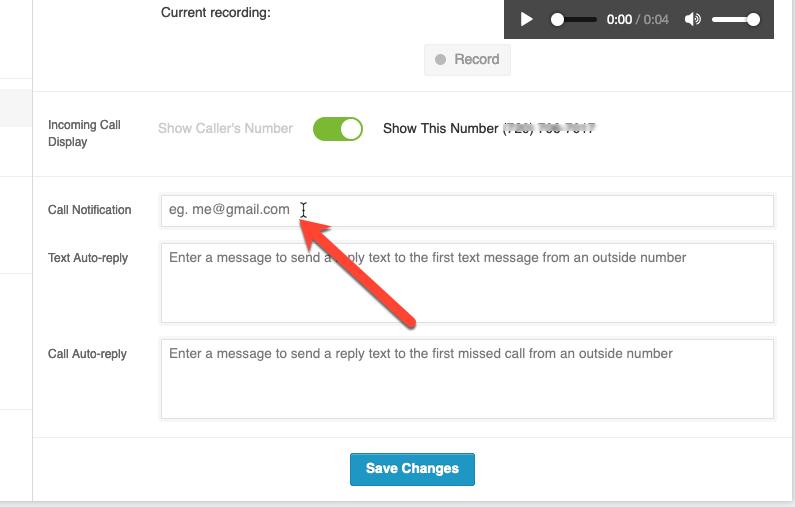Click into the Call Auto-reply message box
Image resolution: width=795 pixels, height=507 pixels.
(467, 379)
